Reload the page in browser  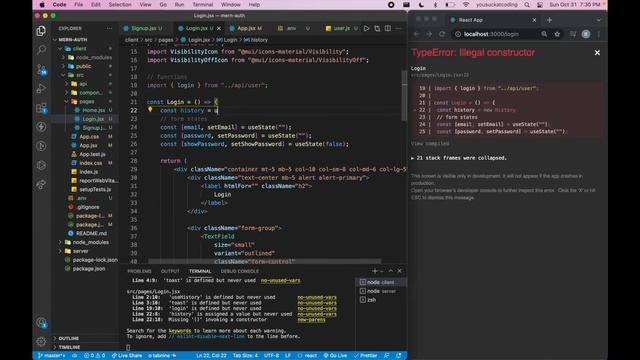[442, 34]
